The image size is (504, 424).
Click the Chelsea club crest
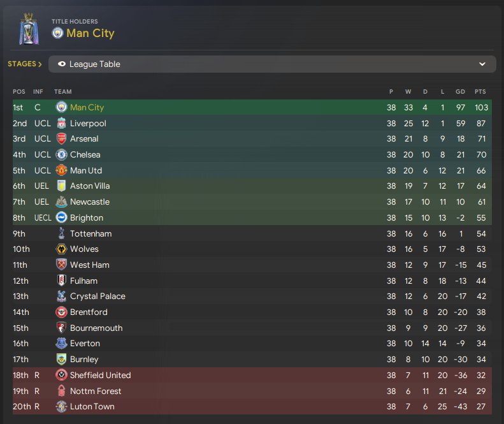pyautogui.click(x=61, y=155)
